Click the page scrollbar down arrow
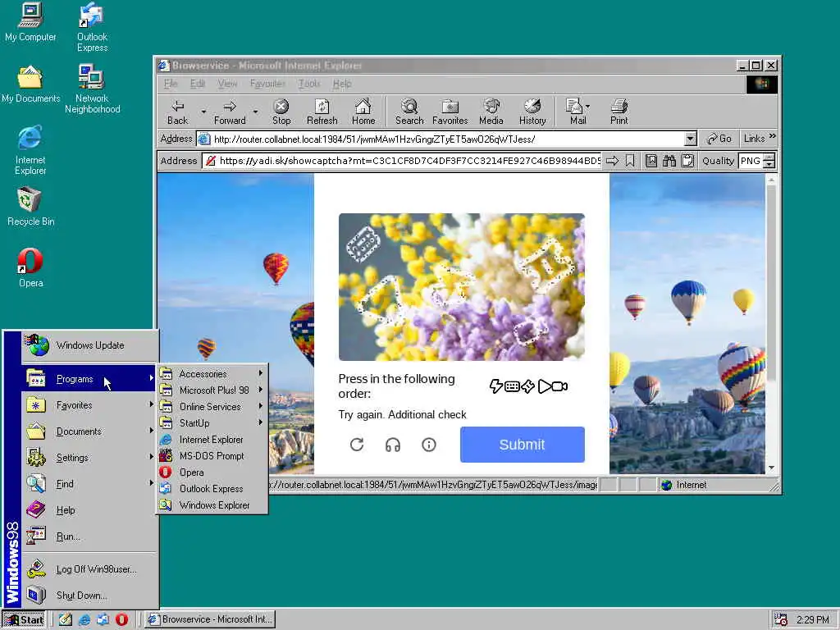 click(771, 468)
